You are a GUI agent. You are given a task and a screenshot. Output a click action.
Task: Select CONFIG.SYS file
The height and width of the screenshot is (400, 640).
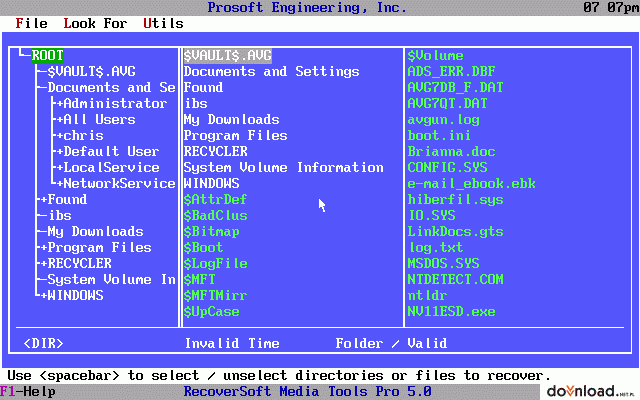(x=447, y=167)
